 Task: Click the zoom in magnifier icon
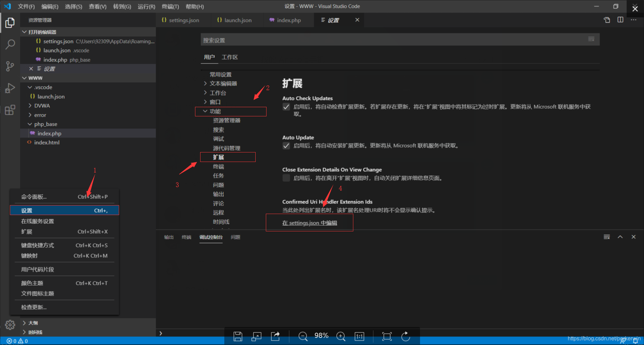pyautogui.click(x=341, y=336)
